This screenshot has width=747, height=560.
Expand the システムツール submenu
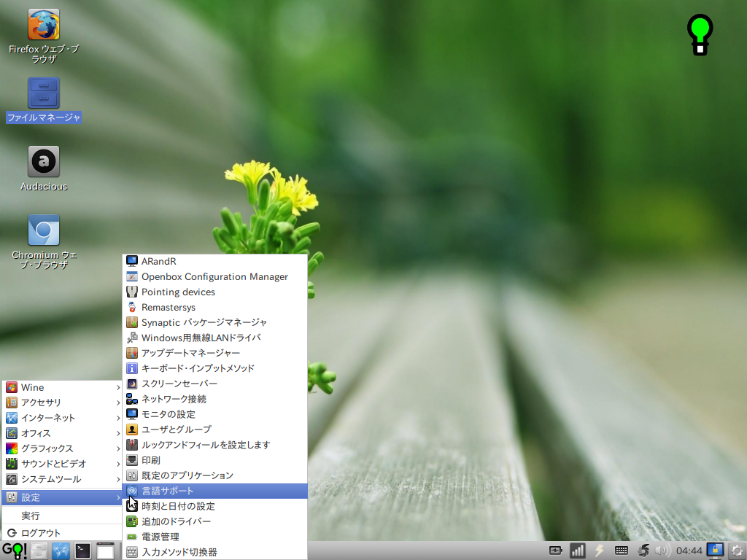63,479
